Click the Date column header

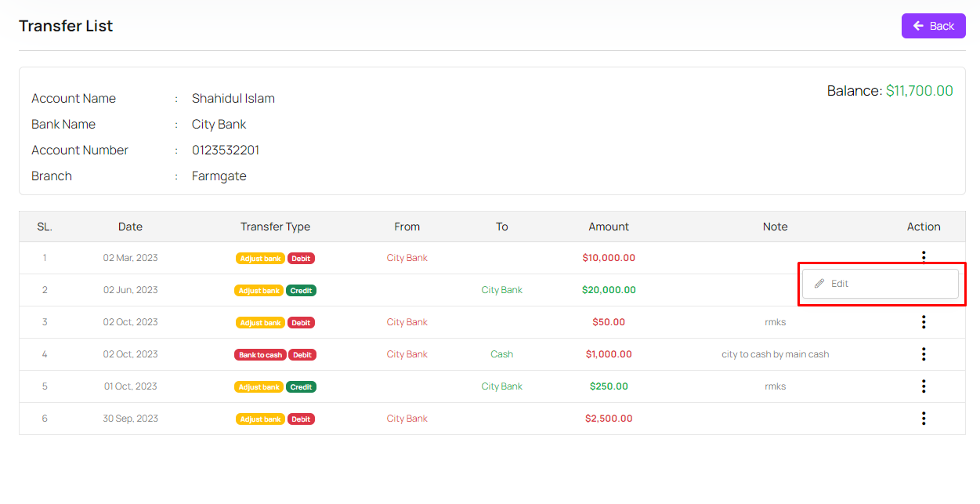tap(130, 227)
